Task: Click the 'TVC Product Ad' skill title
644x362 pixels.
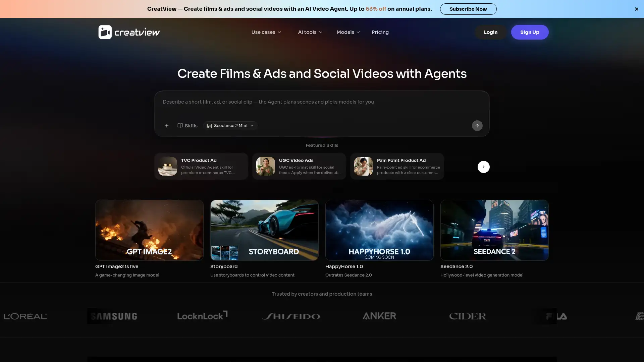Action: point(199,161)
